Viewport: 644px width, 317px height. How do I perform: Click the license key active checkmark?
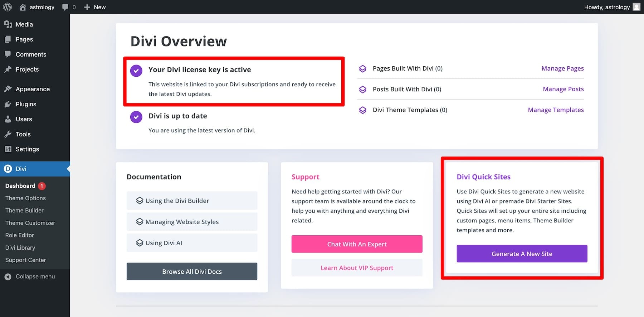[136, 71]
